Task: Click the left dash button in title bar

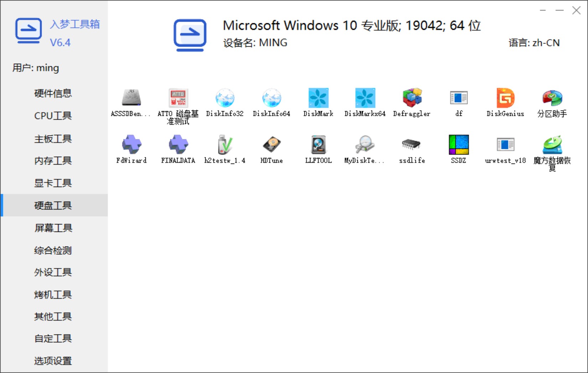Action: pos(543,10)
